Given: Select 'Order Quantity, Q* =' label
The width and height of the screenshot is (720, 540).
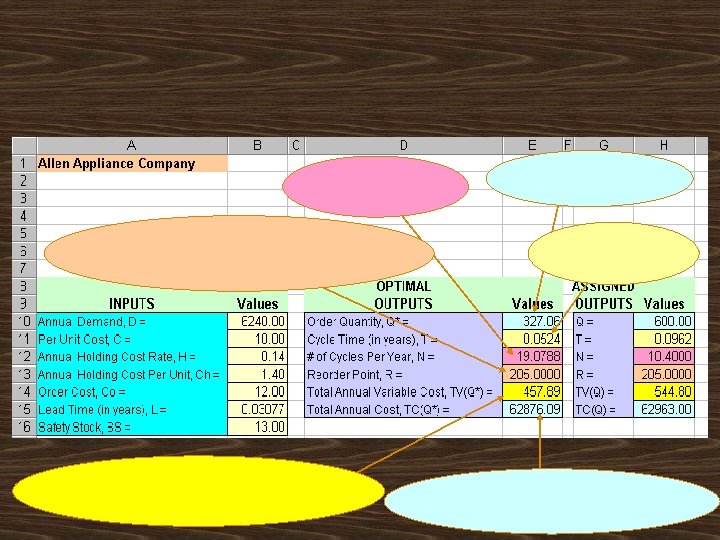Looking at the screenshot, I should [403, 321].
